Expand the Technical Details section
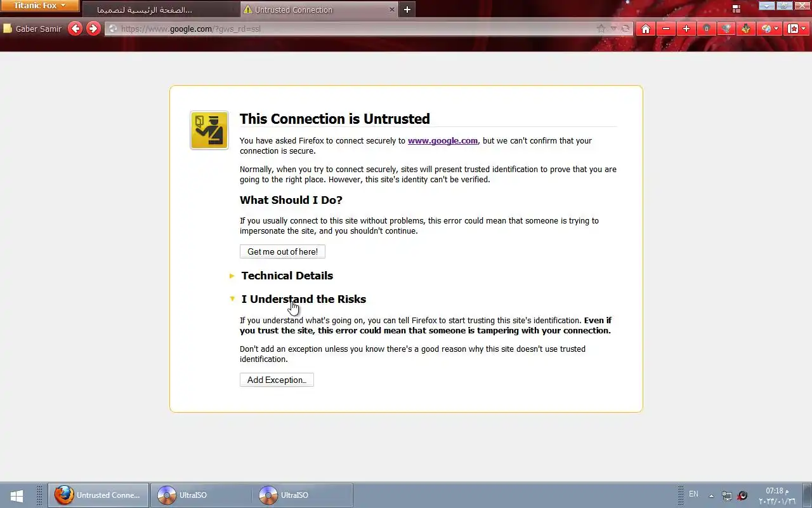 coord(287,276)
